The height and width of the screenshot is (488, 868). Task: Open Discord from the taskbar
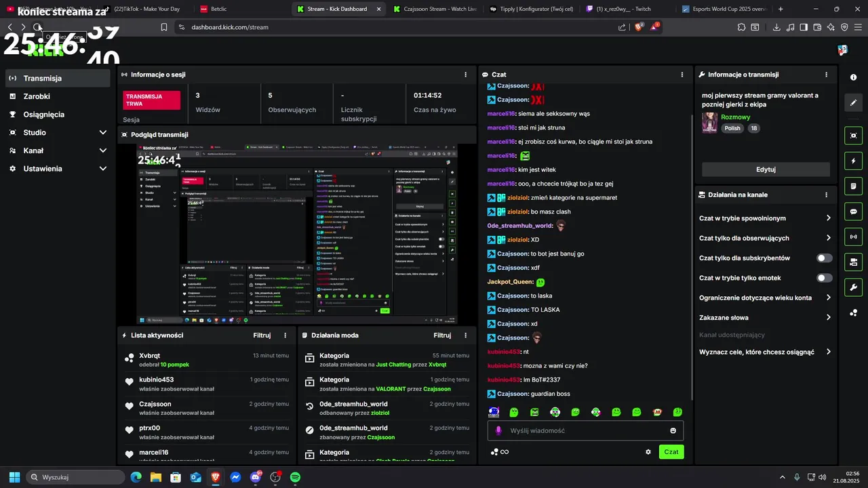(x=256, y=477)
